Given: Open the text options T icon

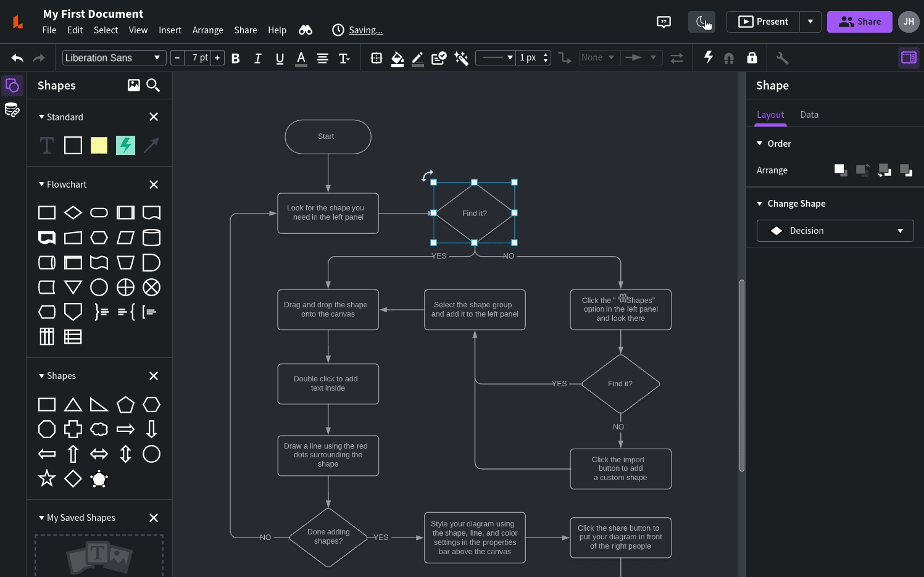Looking at the screenshot, I should click(344, 58).
